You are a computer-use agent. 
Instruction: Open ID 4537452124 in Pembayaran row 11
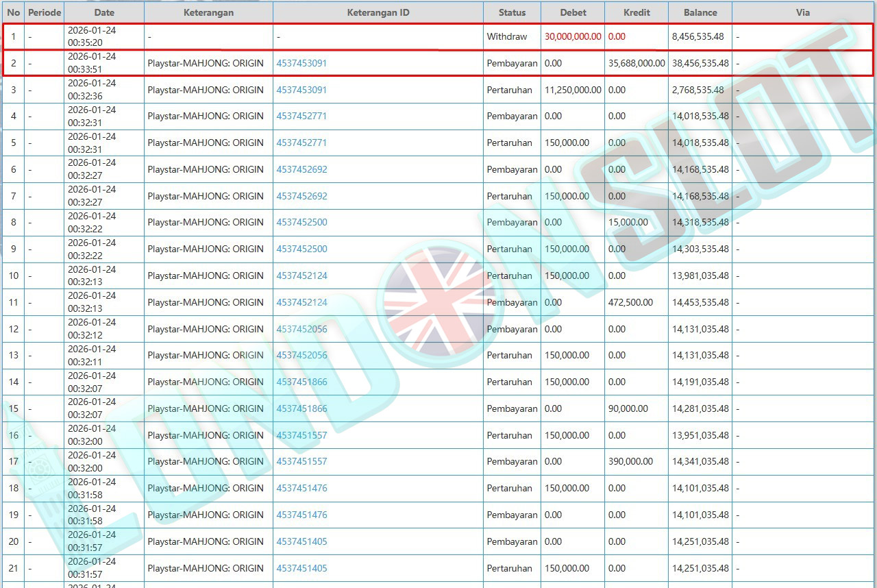pos(301,302)
